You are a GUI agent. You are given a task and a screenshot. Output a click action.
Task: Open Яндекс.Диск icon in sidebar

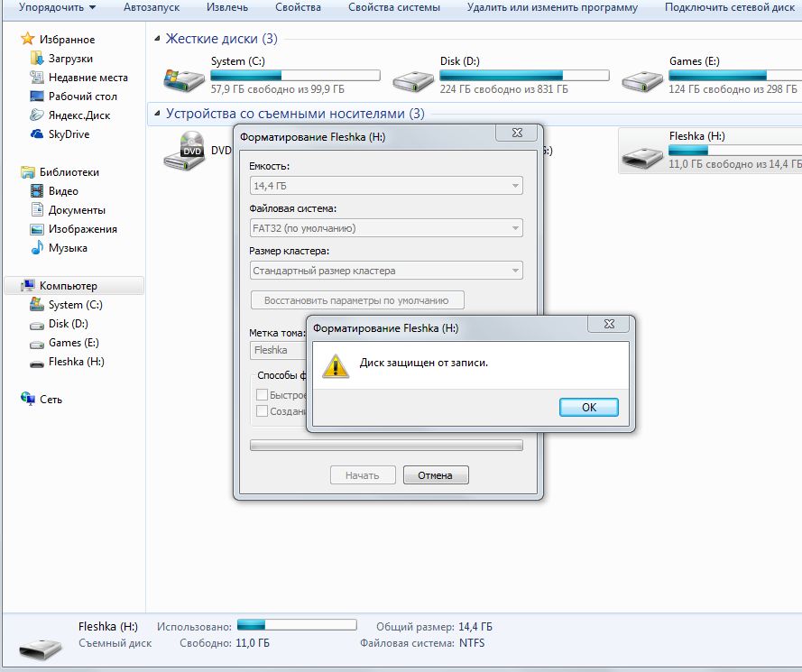[x=37, y=115]
